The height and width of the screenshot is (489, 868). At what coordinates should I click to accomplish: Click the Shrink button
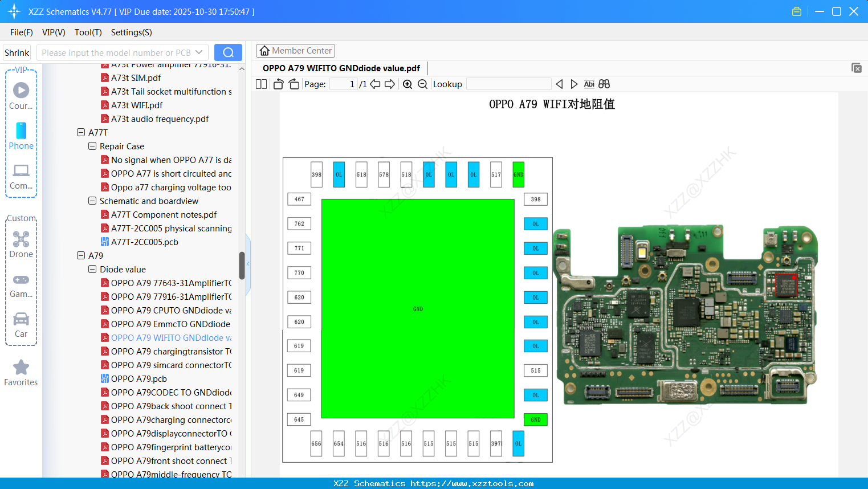[17, 52]
